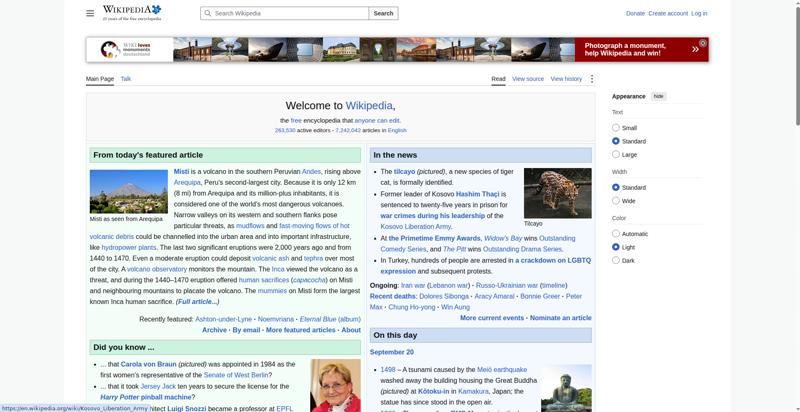Click the banner's double-arrow icon
Screen dimensions: 800x412
click(695, 49)
